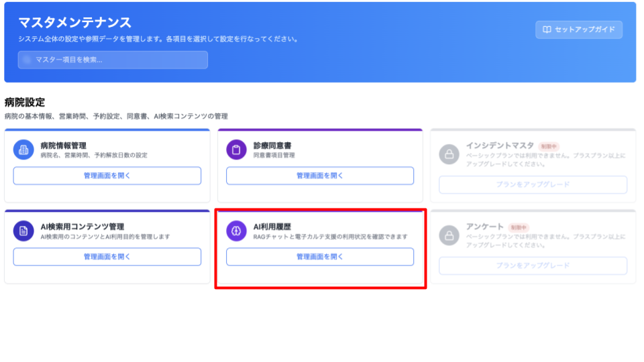Click プランをアップグレード under インシデントマスタ
Viewport: 644px width, 362px height.
click(533, 185)
